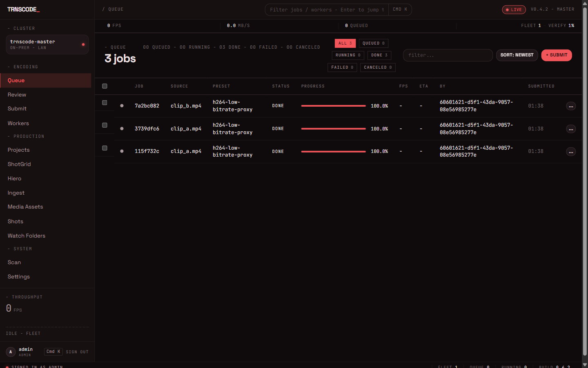Toggle the LIVE indicator
This screenshot has width=588, height=368.
click(x=514, y=9)
